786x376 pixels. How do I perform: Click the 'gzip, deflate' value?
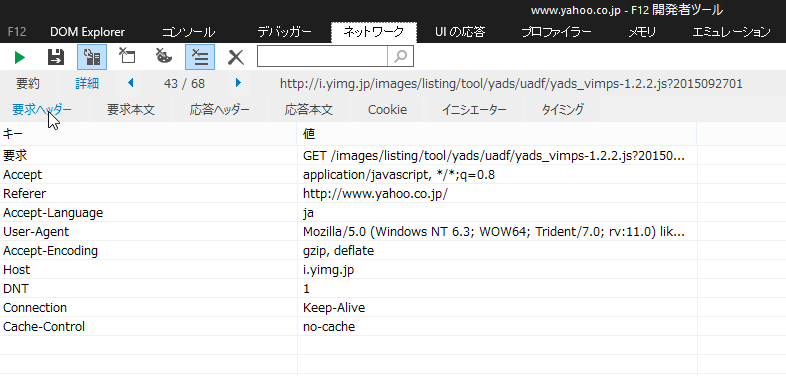tap(497, 251)
